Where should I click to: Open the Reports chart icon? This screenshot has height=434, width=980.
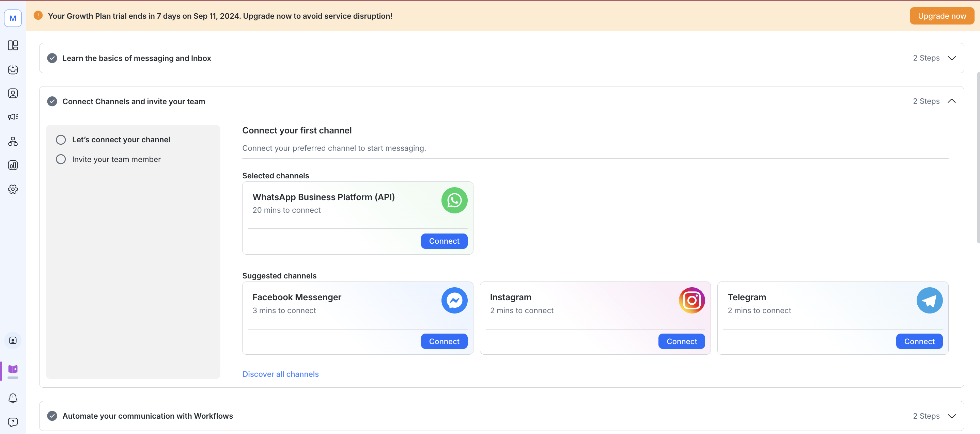[13, 165]
